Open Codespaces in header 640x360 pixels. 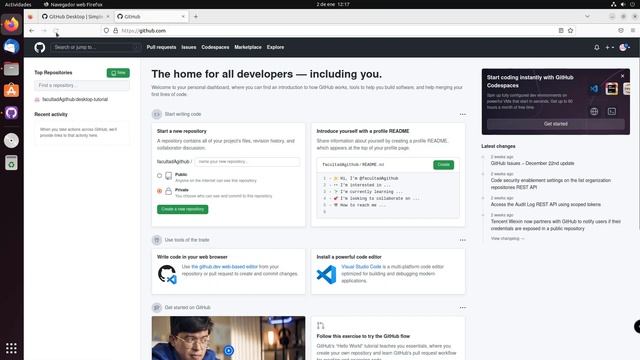click(x=215, y=47)
